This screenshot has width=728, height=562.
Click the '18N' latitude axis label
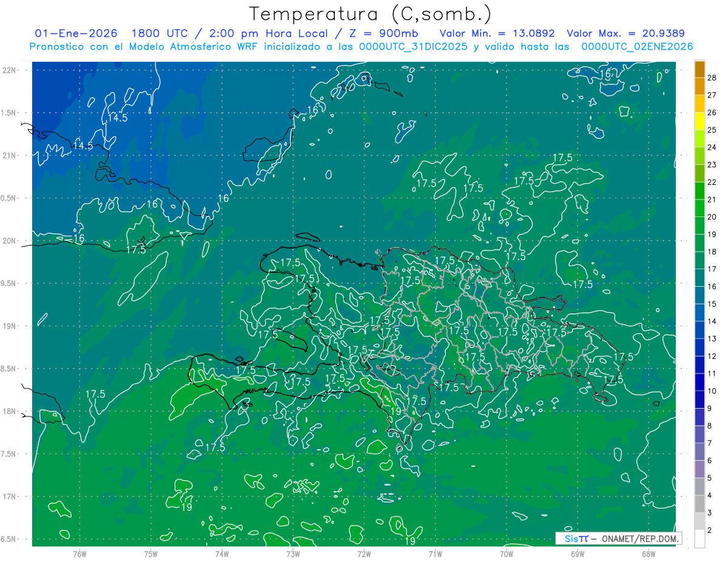click(8, 412)
